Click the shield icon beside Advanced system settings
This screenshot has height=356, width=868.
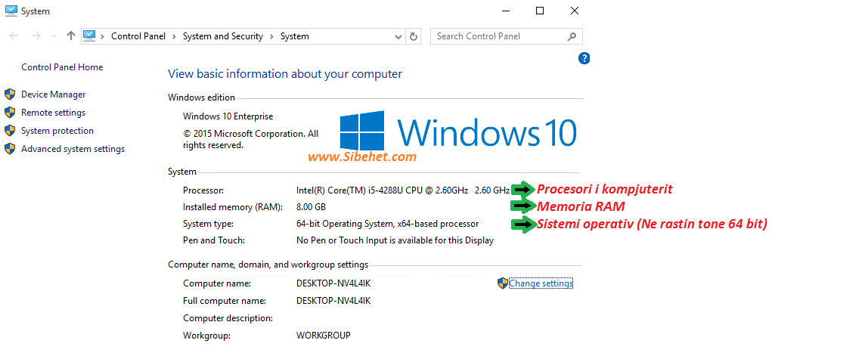click(9, 148)
